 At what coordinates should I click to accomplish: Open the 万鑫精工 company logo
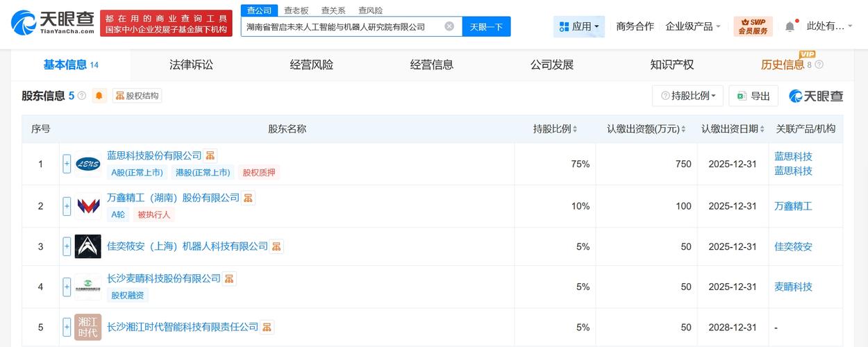point(88,206)
